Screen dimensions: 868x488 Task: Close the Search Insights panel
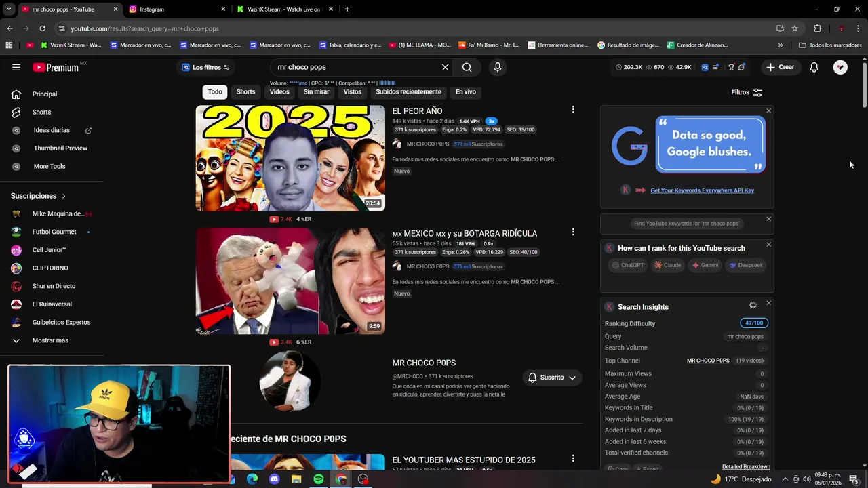click(768, 303)
